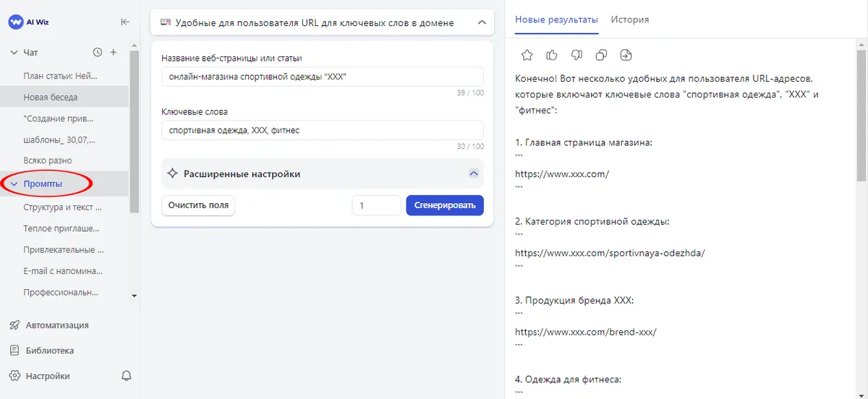The image size is (868, 399).
Task: Click the Расширенные настройки label
Action: pyautogui.click(x=242, y=174)
